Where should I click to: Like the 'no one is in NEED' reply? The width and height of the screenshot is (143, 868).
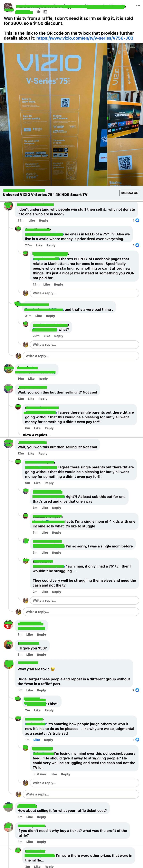[39, 245]
